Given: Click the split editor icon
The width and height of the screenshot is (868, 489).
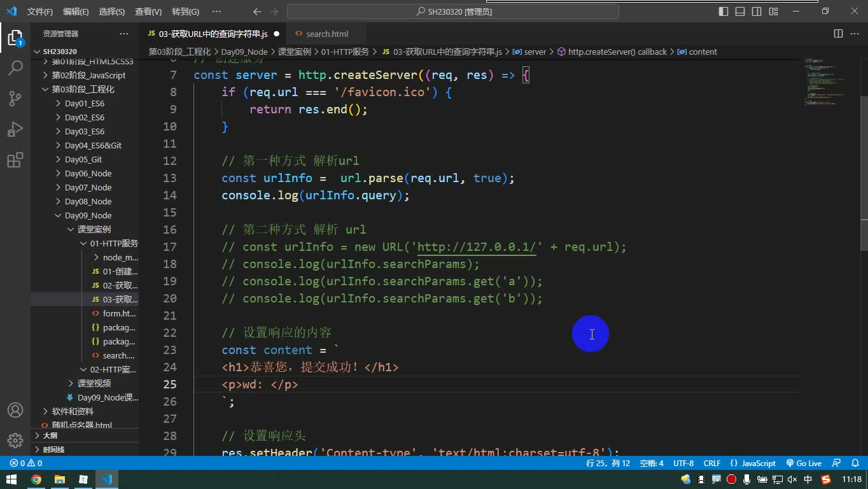Looking at the screenshot, I should click(x=838, y=34).
